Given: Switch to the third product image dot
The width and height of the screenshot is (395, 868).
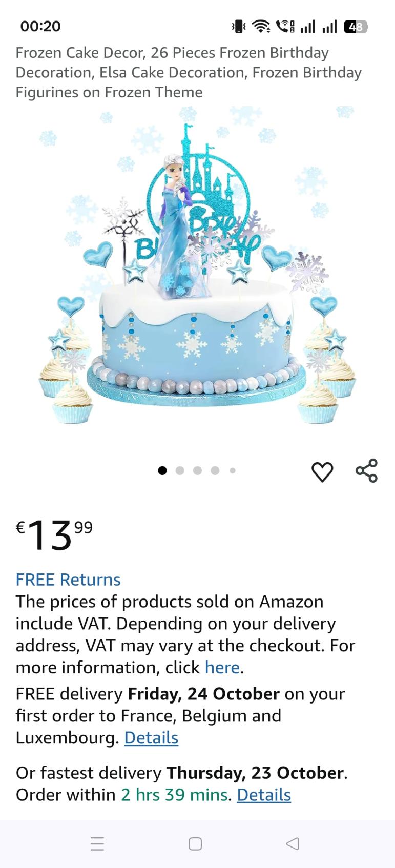Looking at the screenshot, I should pyautogui.click(x=197, y=470).
